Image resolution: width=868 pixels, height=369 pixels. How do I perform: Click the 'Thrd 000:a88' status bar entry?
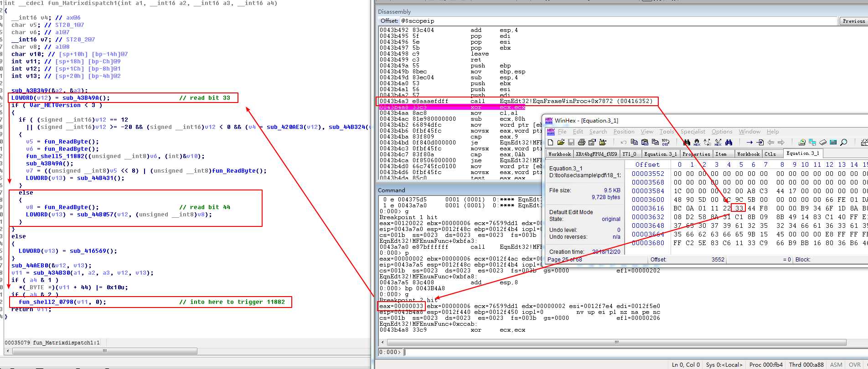(x=806, y=364)
